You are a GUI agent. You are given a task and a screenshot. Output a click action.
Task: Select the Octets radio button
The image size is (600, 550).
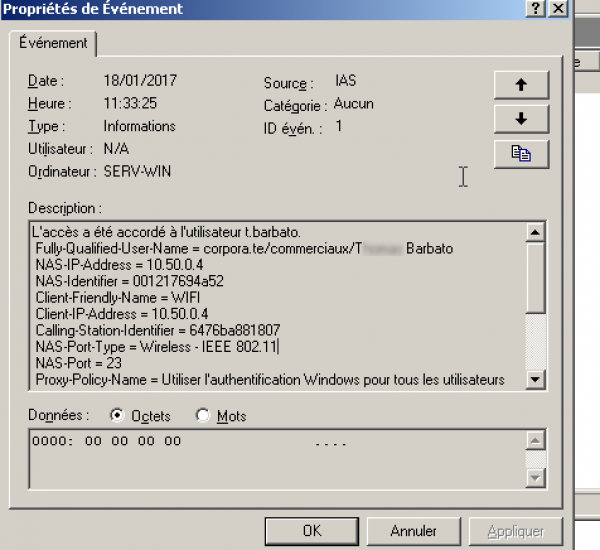pos(118,415)
